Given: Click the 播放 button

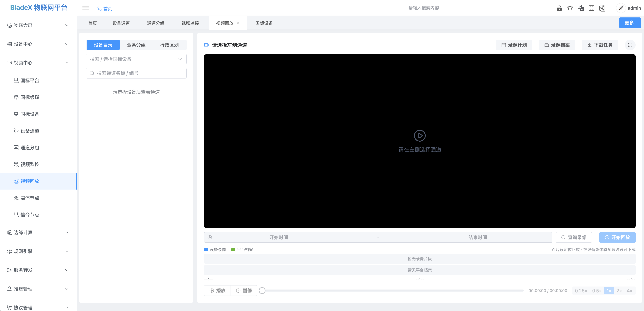Looking at the screenshot, I should click(x=217, y=291).
